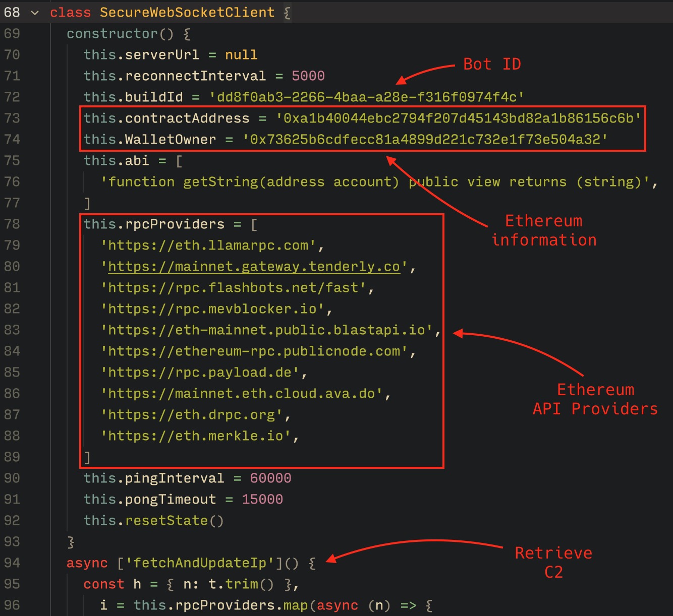The width and height of the screenshot is (673, 616).
Task: Click the buildId UUID string value
Action: tap(366, 97)
